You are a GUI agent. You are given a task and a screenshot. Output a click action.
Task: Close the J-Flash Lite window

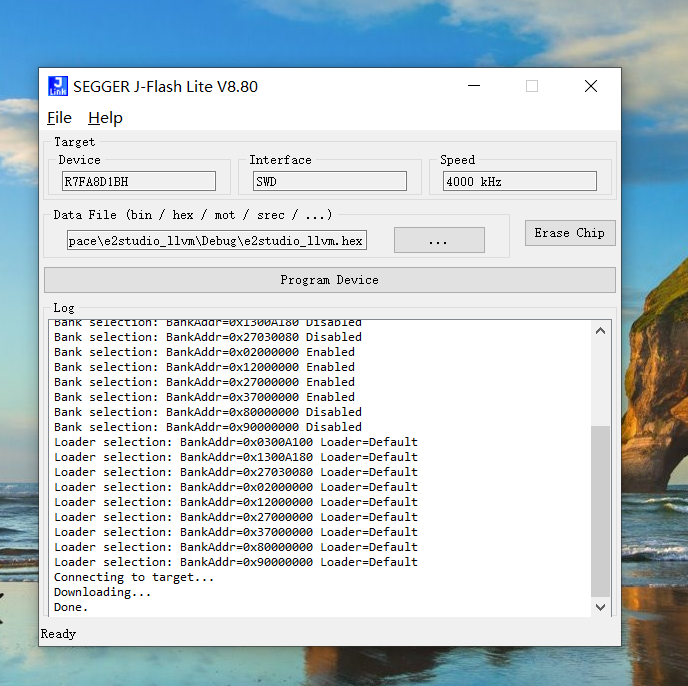(591, 86)
